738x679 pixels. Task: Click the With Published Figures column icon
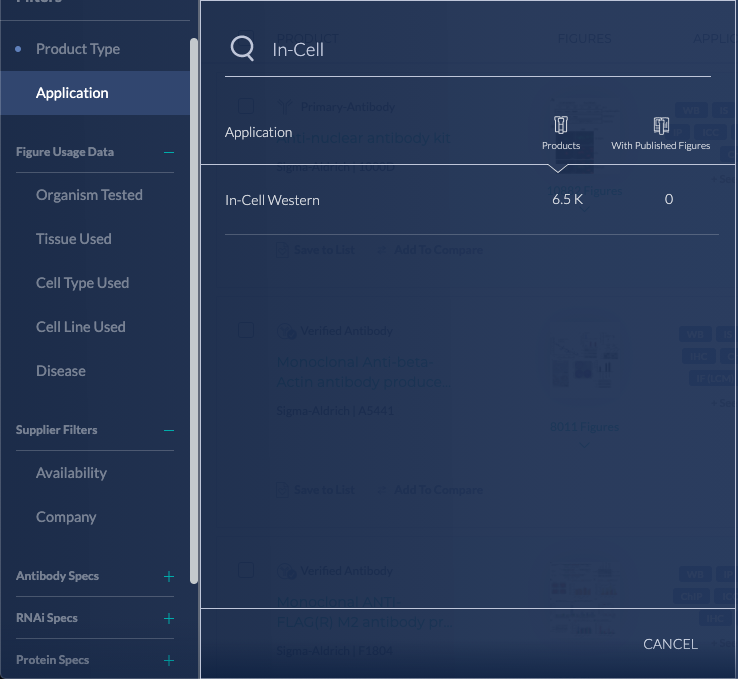pos(661,126)
